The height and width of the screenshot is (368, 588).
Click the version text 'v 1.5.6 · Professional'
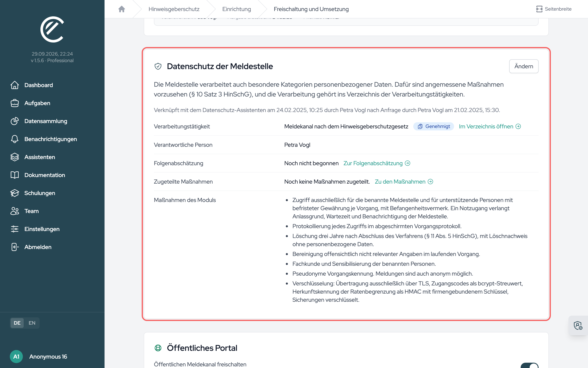point(52,60)
